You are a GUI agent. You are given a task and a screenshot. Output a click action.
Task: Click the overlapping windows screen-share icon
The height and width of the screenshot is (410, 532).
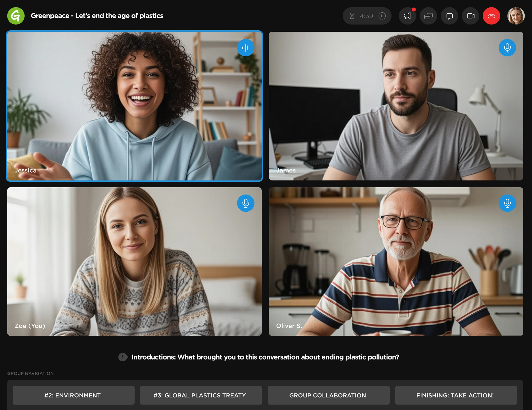428,16
